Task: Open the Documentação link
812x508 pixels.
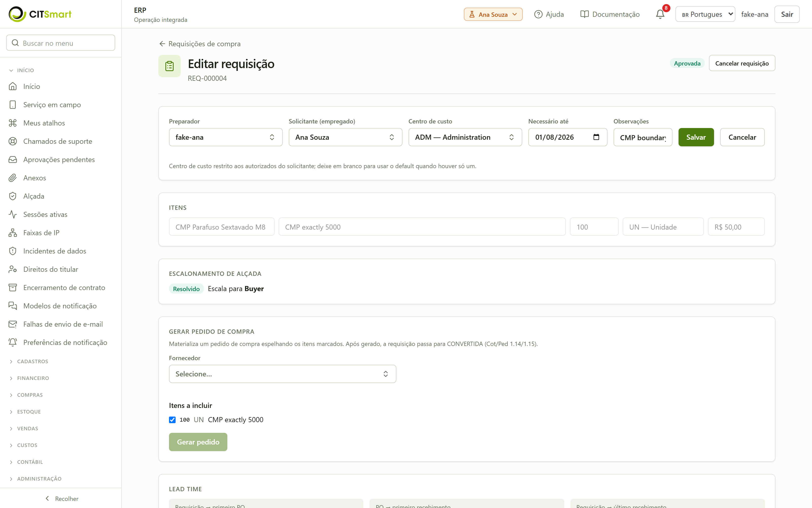Action: [610, 14]
